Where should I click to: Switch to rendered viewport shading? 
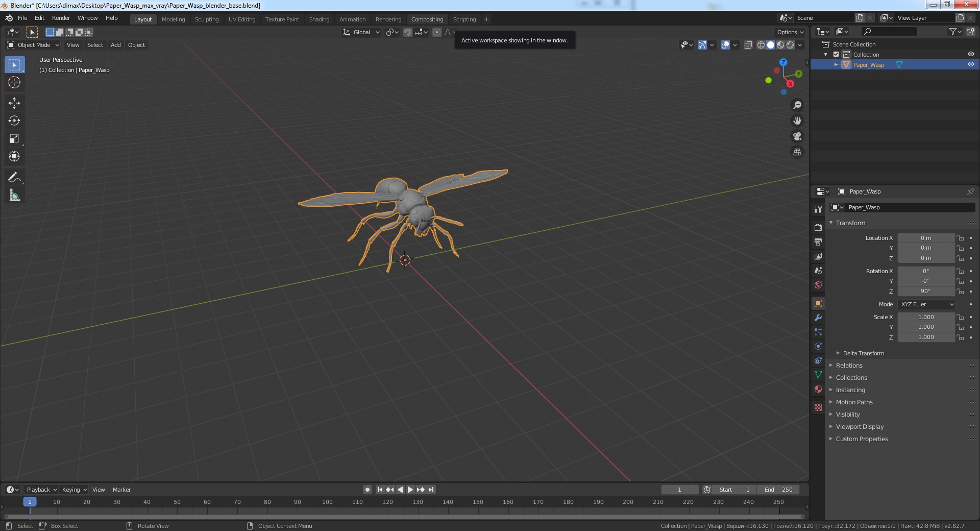click(x=790, y=45)
